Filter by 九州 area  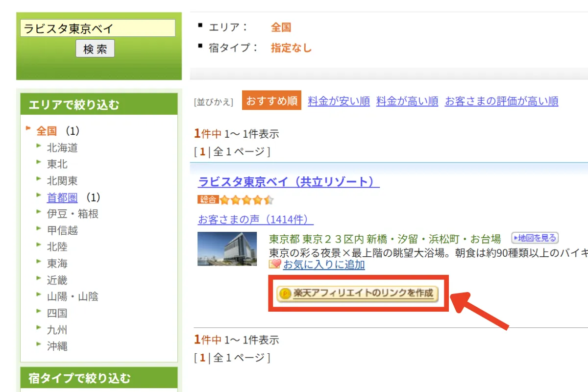[57, 330]
